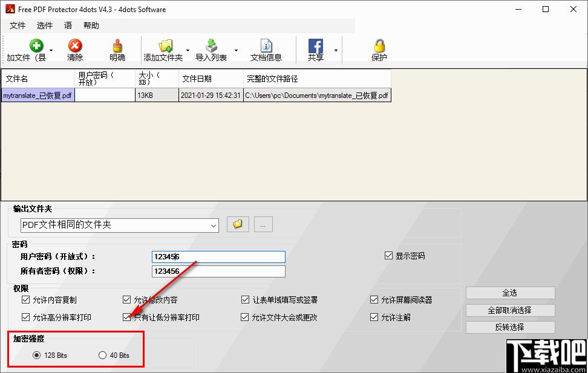Toggle Allow Modify Content (允许修改内容) checkbox

(x=127, y=299)
